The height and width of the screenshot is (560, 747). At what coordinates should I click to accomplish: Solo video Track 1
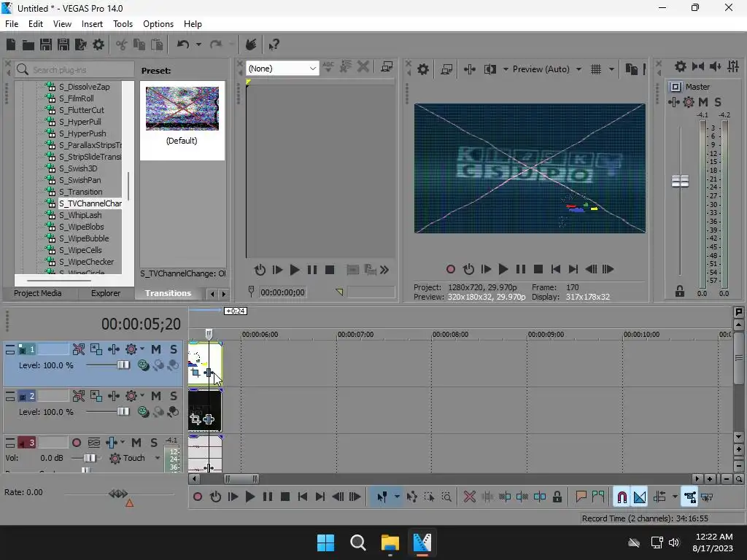point(174,349)
